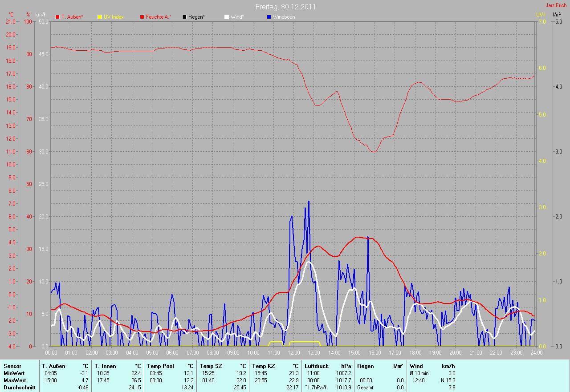Click the 'MinWert' row label
The width and height of the screenshot is (570, 392).
[13, 373]
